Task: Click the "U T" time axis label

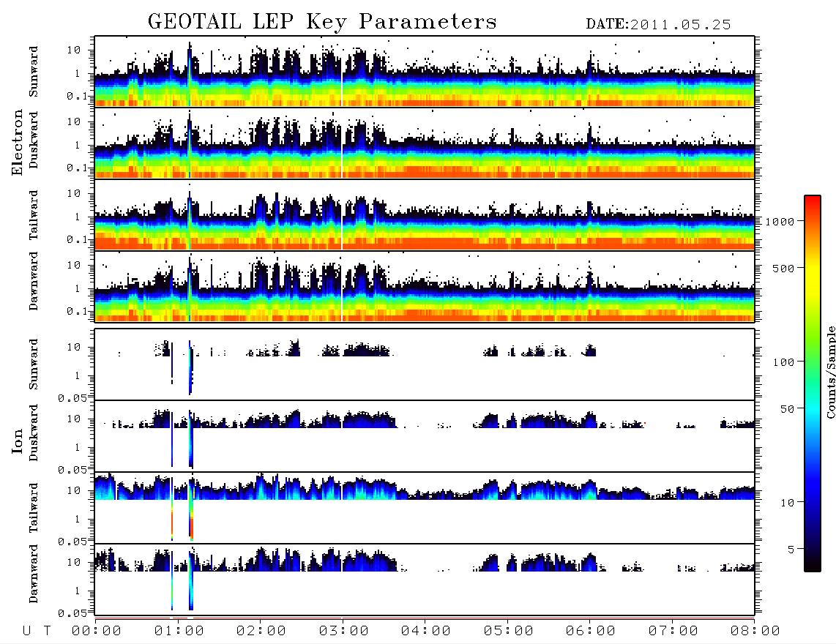Action: tap(37, 631)
